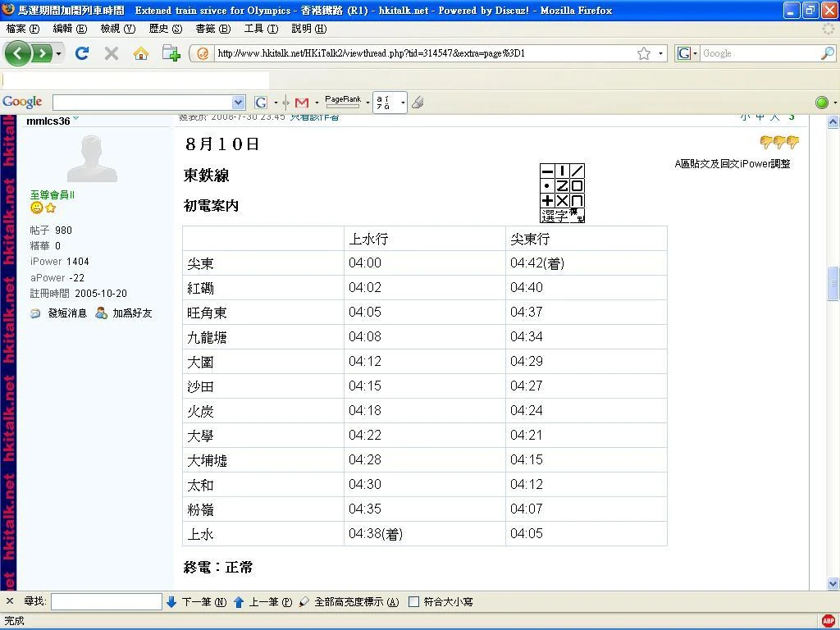Open the 檔案 (F) menu

click(23, 29)
